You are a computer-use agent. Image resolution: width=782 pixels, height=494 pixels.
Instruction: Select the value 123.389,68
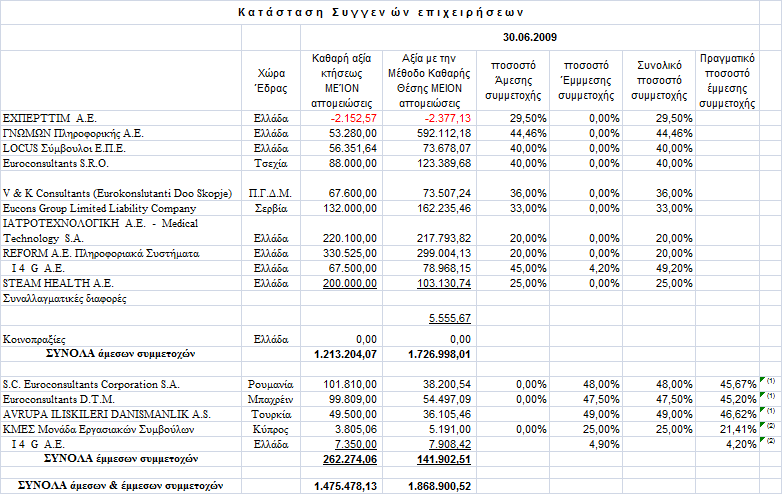coord(444,164)
